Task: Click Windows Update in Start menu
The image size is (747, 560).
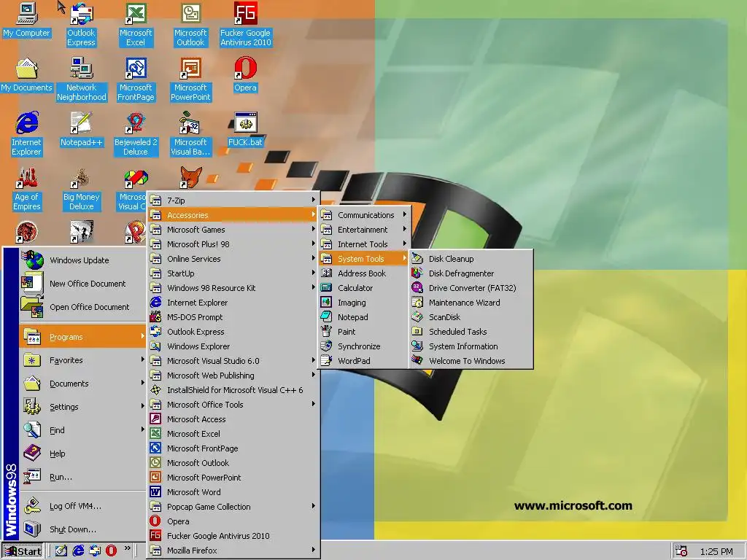Action: (82, 260)
